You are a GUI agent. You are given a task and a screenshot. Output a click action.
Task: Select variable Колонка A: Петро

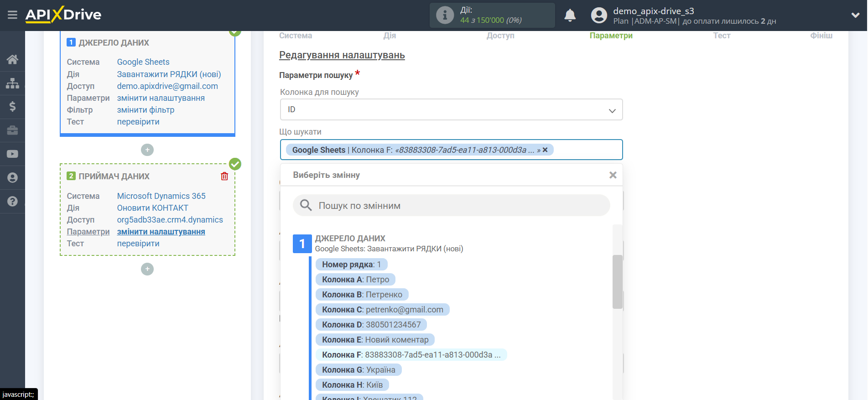pyautogui.click(x=356, y=280)
